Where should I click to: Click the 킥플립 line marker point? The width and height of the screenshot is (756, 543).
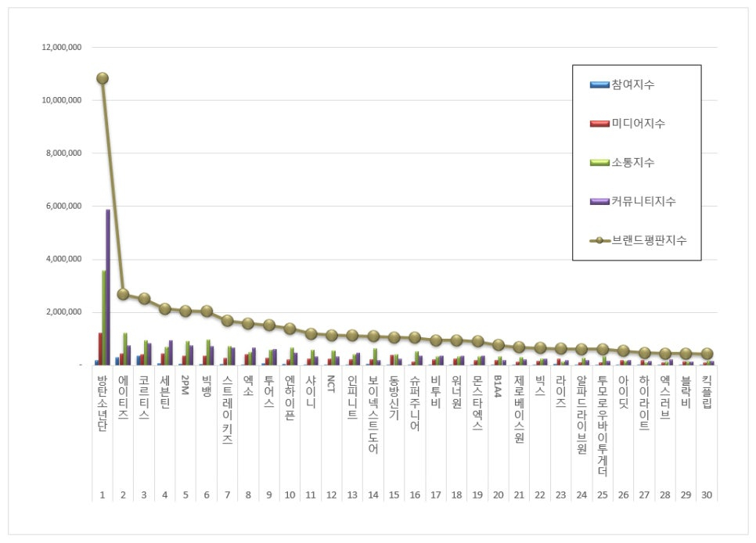coord(707,354)
